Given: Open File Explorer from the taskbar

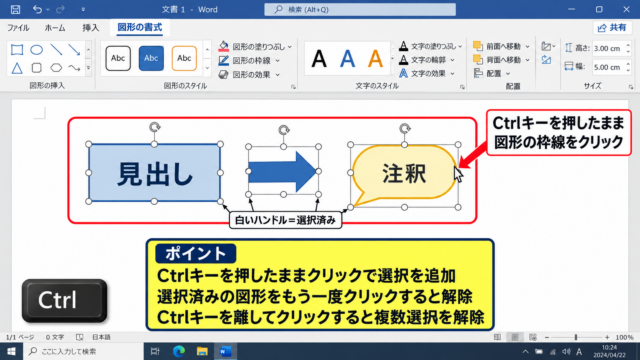Looking at the screenshot, I should click(x=202, y=351).
